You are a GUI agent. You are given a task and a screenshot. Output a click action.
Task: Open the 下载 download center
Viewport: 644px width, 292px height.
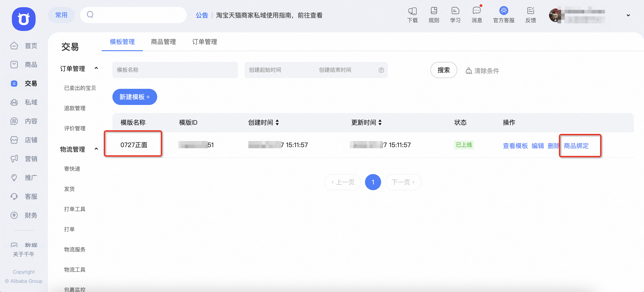coord(412,15)
